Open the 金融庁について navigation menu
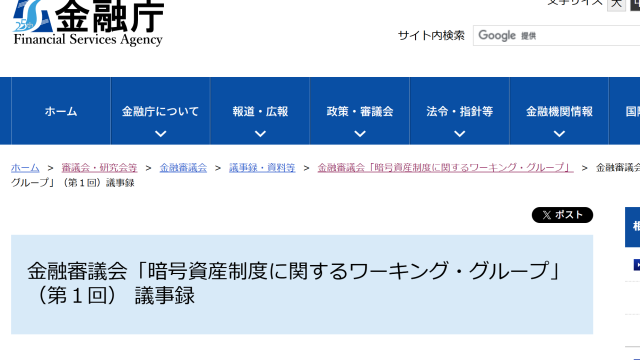This screenshot has width=640, height=360. (160, 111)
